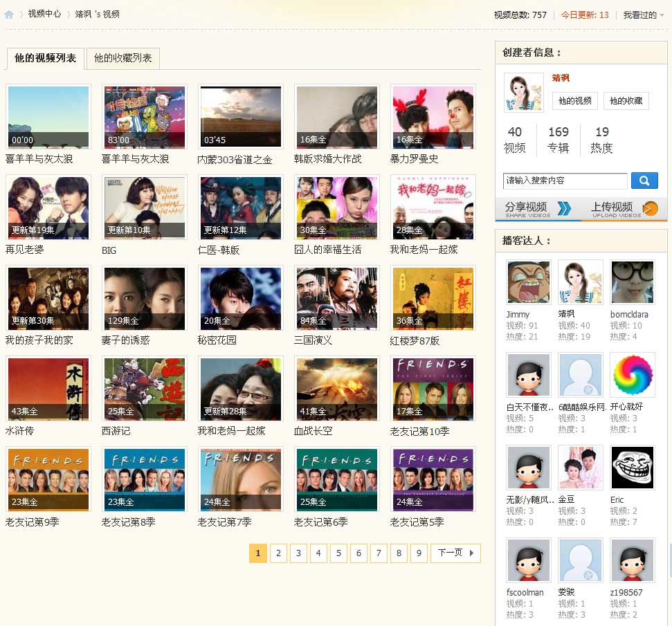Open 暴力罗曼史 thumbnail
The width and height of the screenshot is (672, 626).
[x=433, y=116]
